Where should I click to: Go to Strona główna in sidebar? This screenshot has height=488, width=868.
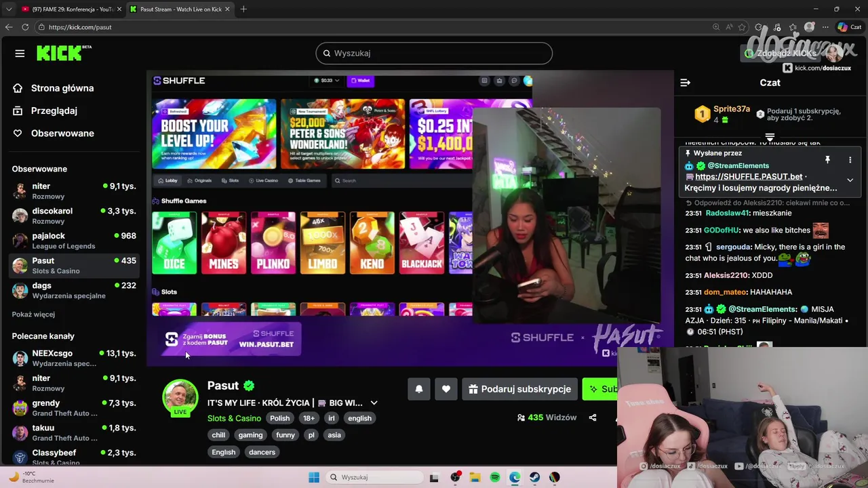point(62,88)
